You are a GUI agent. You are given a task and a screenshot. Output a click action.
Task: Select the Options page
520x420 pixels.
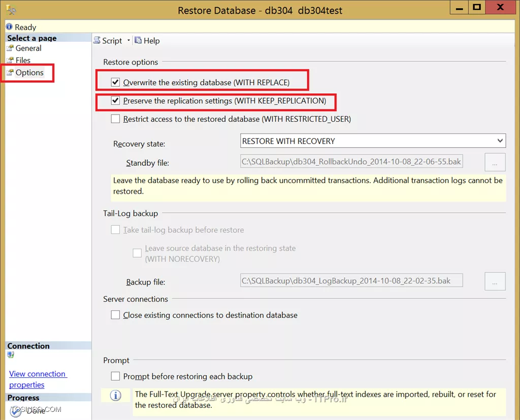(29, 73)
